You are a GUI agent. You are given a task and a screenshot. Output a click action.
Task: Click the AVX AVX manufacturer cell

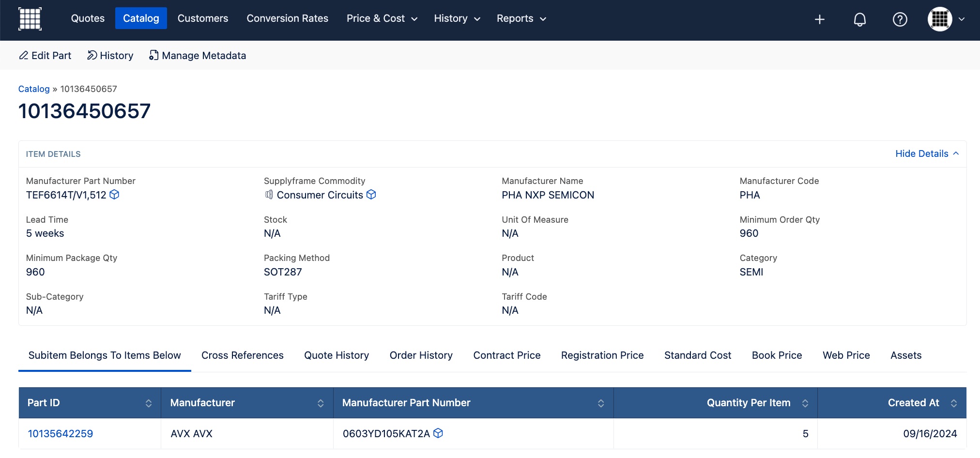(247, 434)
